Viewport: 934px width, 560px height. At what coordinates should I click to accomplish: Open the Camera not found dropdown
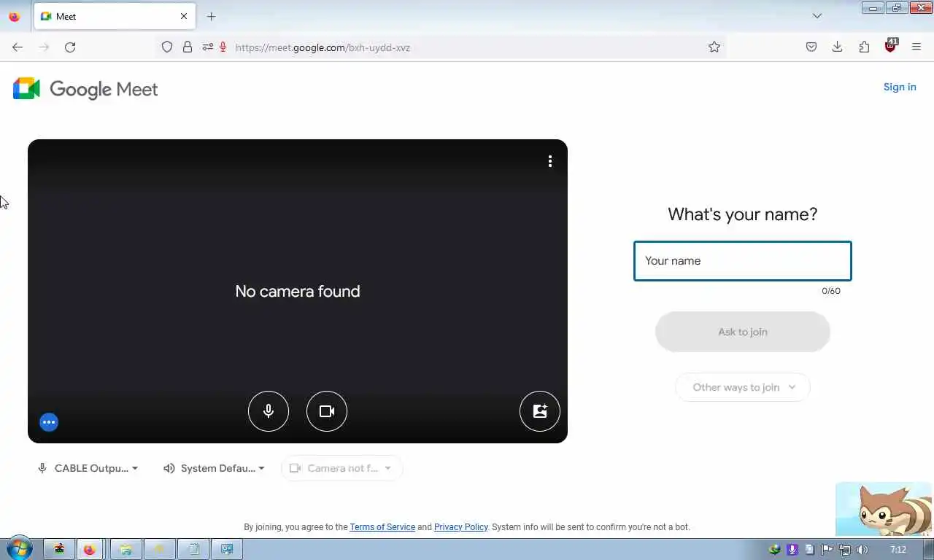coord(341,468)
